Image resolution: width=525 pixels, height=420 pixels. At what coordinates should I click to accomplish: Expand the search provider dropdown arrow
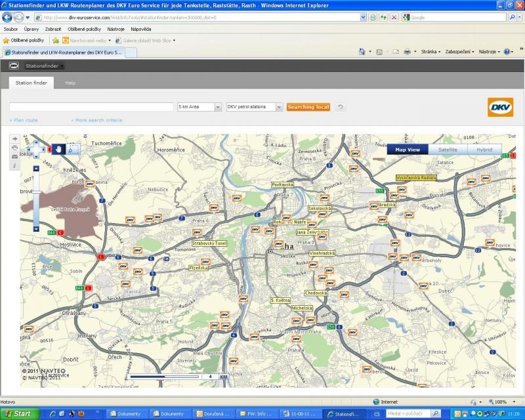click(x=520, y=17)
